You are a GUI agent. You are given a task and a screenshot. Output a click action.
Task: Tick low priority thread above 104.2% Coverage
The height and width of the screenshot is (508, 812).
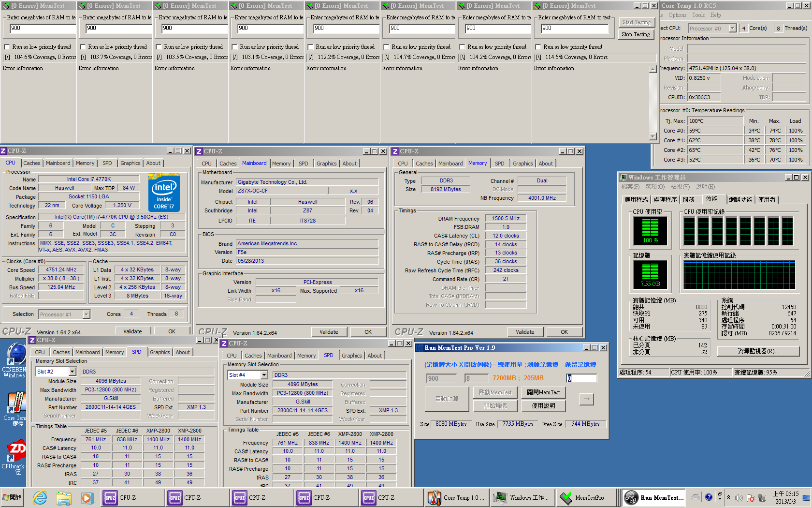point(463,47)
